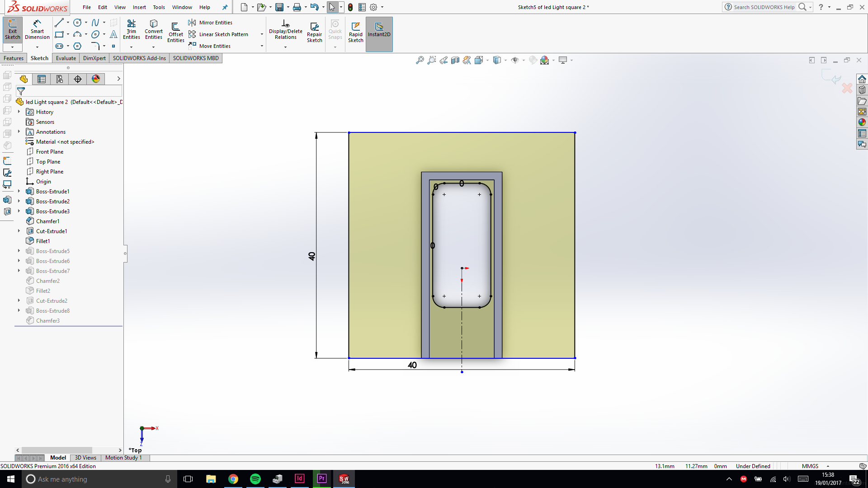Click Mirror Entities
Viewport: 868px width, 488px height.
pos(210,23)
